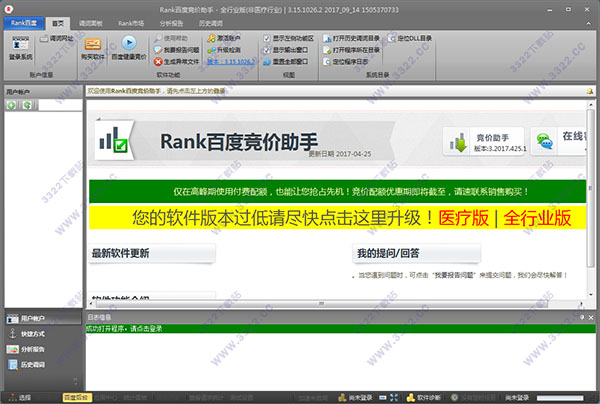Select 分析报告 in the left navigation
The height and width of the screenshot is (404, 600).
pyautogui.click(x=26, y=349)
